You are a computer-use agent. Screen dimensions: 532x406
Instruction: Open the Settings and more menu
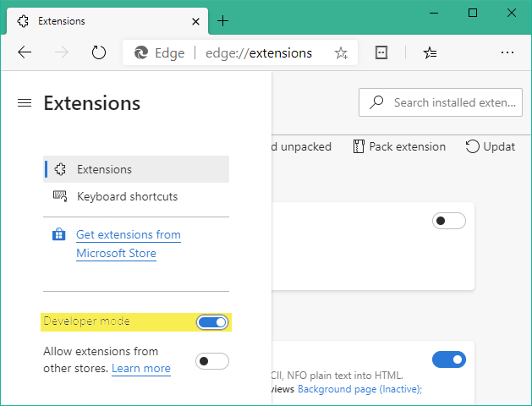[x=507, y=52]
